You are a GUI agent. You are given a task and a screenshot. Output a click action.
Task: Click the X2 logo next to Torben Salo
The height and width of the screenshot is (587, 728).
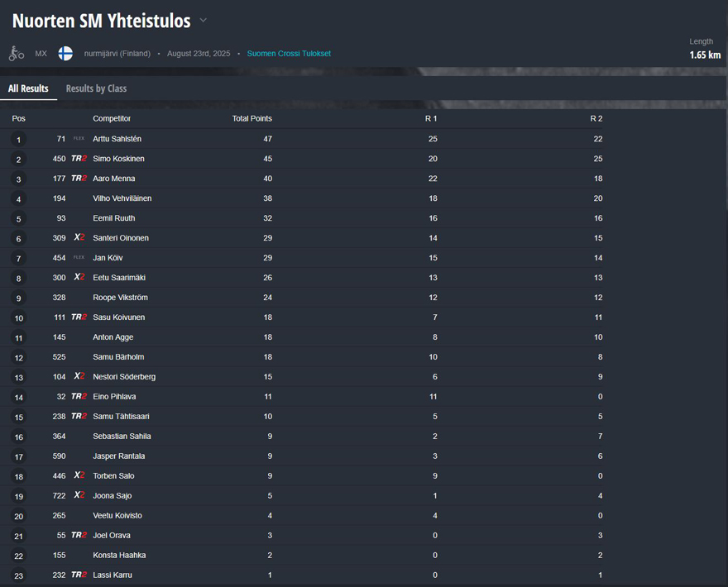pos(79,475)
